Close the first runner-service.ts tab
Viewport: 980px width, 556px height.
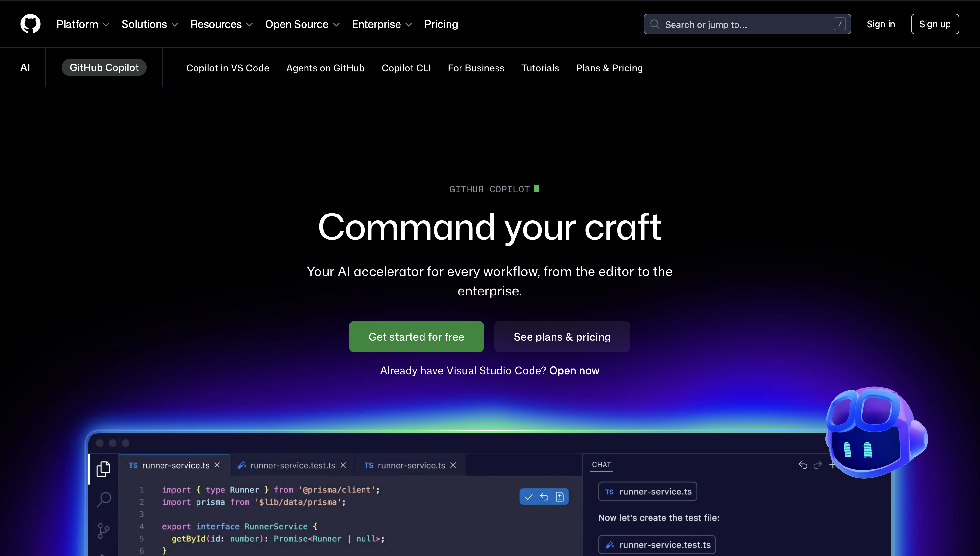[x=217, y=465]
